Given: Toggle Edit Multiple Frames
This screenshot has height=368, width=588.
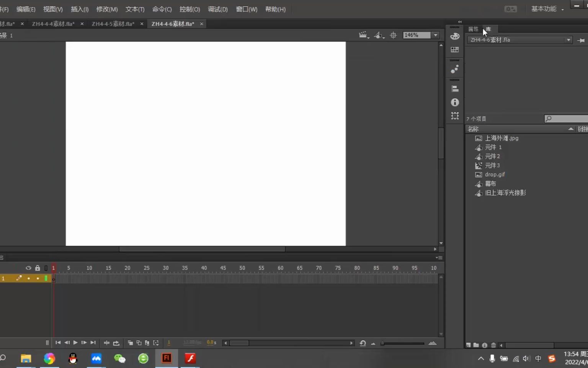Looking at the screenshot, I should tap(147, 343).
